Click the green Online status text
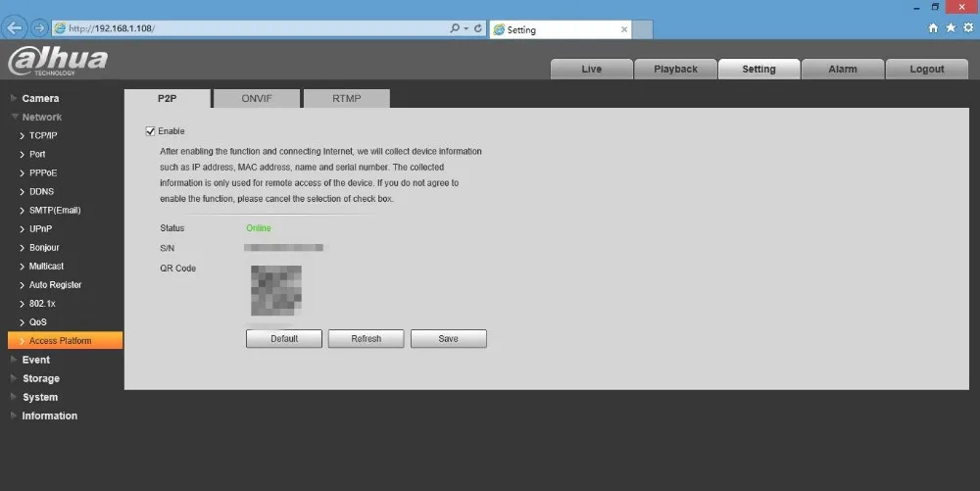 click(259, 228)
